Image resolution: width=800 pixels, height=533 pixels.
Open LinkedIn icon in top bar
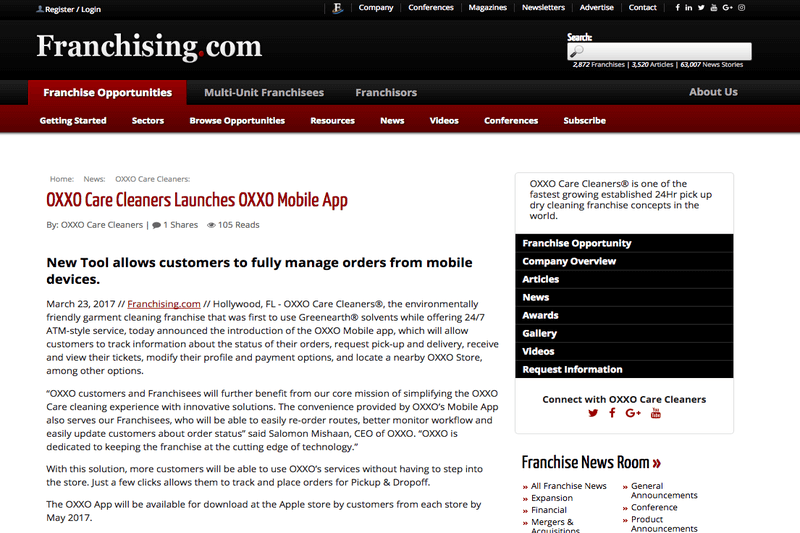[689, 8]
